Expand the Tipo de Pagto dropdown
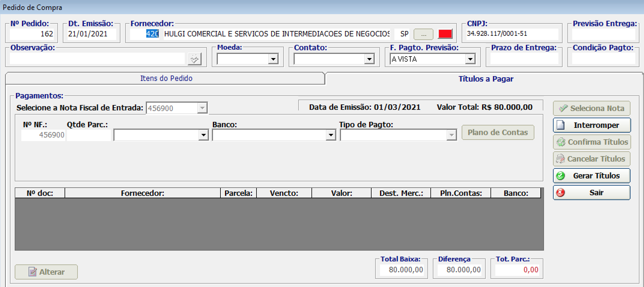Image resolution: width=644 pixels, height=287 pixels. pyautogui.click(x=451, y=135)
